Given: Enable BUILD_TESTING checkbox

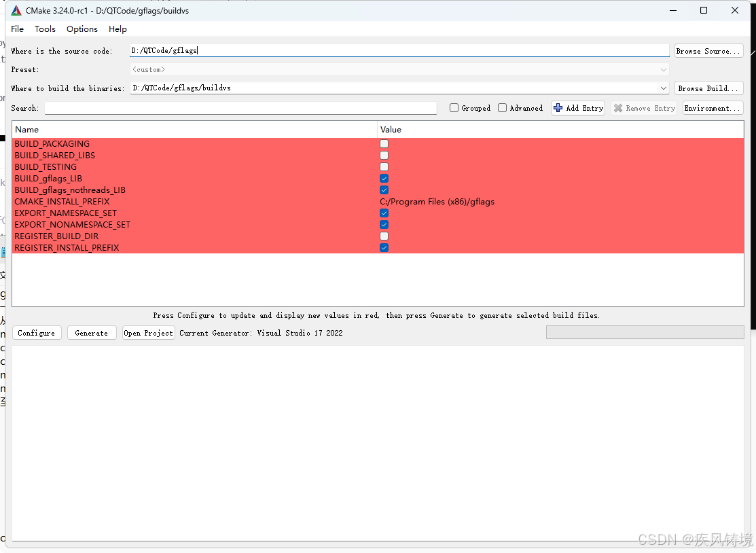Looking at the screenshot, I should (384, 167).
